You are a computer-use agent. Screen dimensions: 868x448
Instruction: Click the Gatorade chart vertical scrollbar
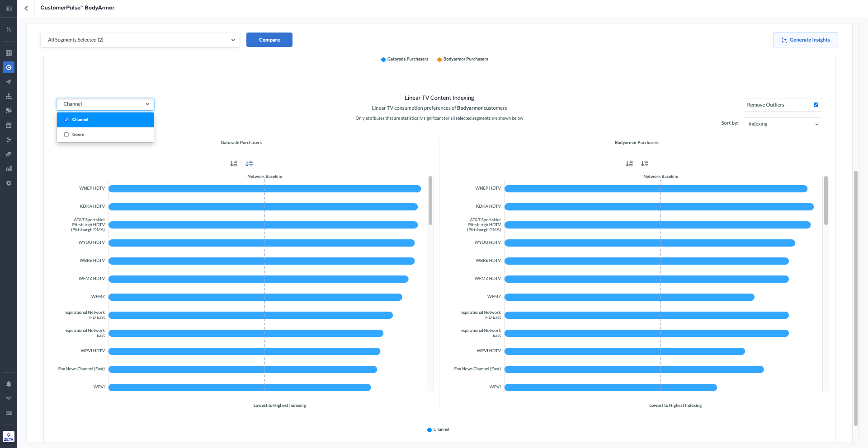(430, 201)
